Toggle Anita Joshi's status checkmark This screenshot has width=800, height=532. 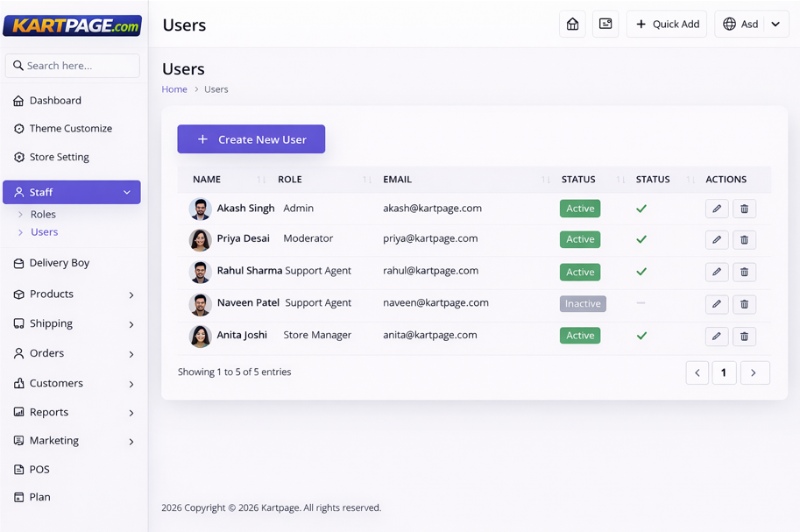tap(641, 336)
